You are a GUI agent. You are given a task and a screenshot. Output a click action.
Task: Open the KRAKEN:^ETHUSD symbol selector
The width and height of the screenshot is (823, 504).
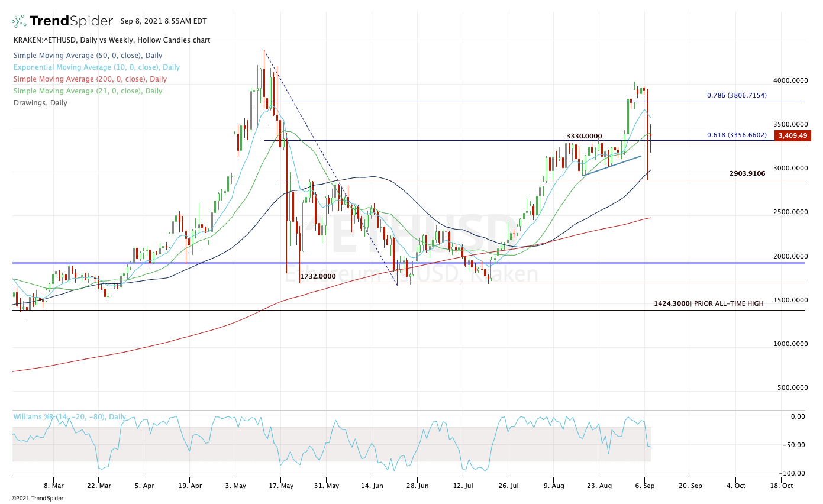(42, 40)
